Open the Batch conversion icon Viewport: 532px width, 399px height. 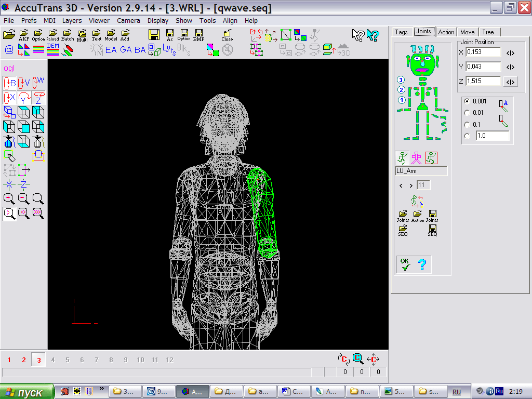[x=68, y=35]
